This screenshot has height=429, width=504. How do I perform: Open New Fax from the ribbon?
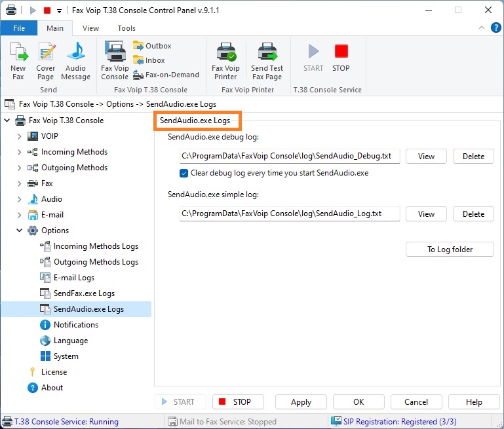[18, 61]
